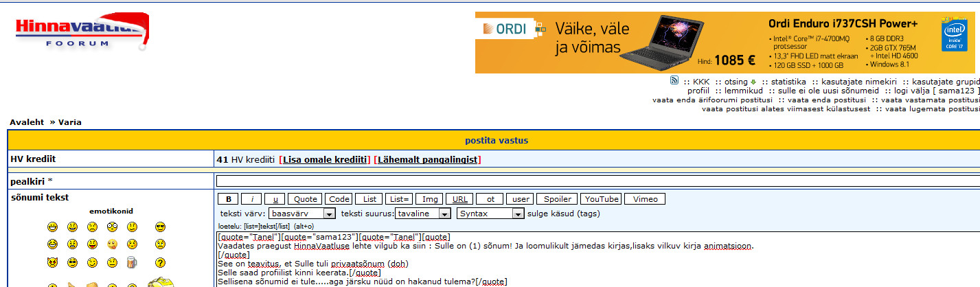Image resolution: width=980 pixels, height=287 pixels.
Task: Open the KKK link
Action: pos(701,82)
